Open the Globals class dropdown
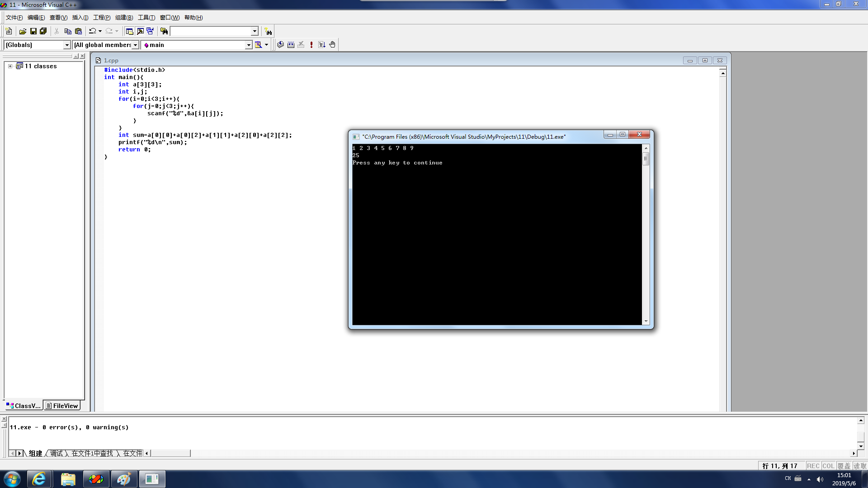The image size is (868, 488). (67, 45)
